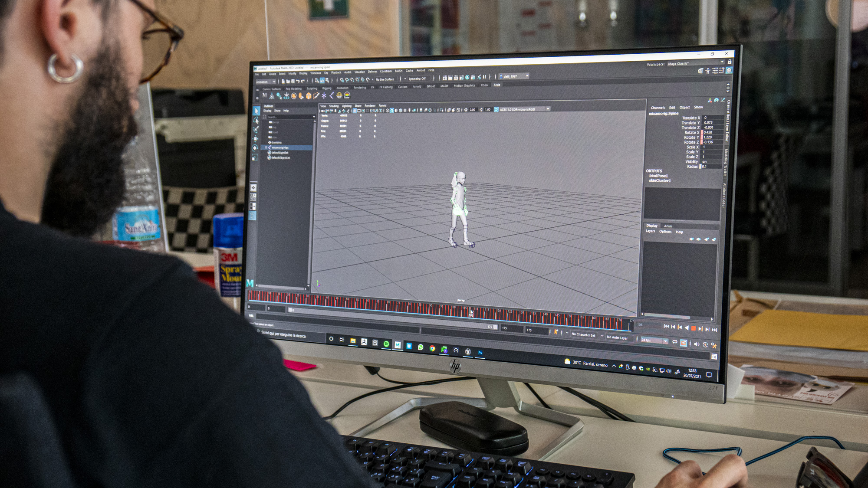Screen dimensions: 868x488
Task: Open the viewport Shading menu
Action: click(334, 106)
